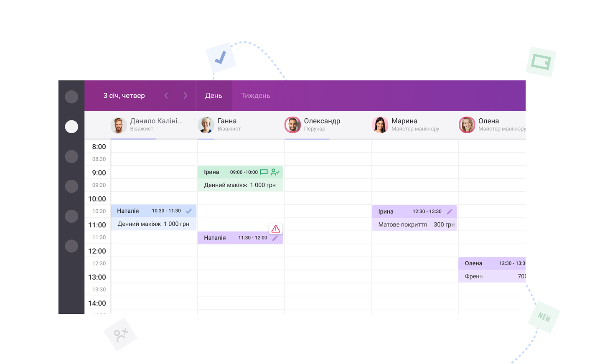Edit Наталія's 11:30 booking via the pencil icon
The image size is (610, 364).
(x=275, y=237)
